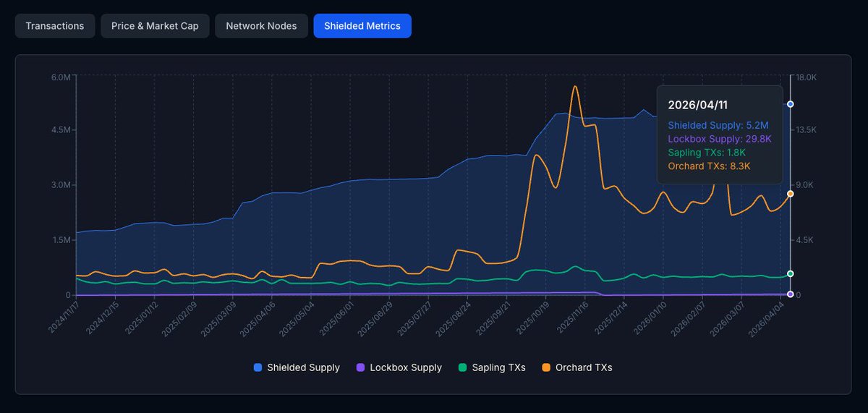Select orange Orchard TXs data point marker
Screen dimensions: 868x413
[x=790, y=194]
